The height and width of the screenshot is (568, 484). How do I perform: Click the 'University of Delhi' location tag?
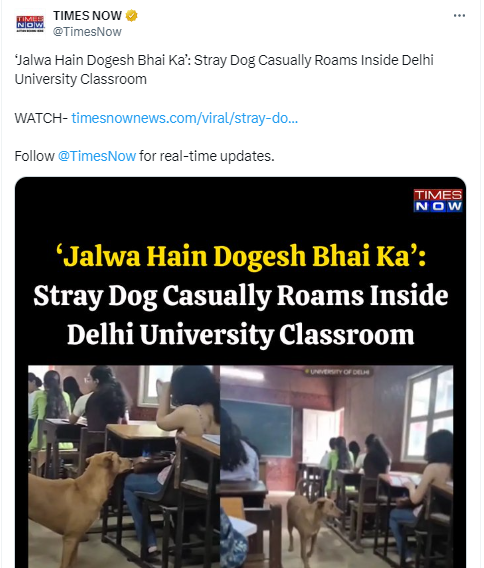(x=337, y=372)
